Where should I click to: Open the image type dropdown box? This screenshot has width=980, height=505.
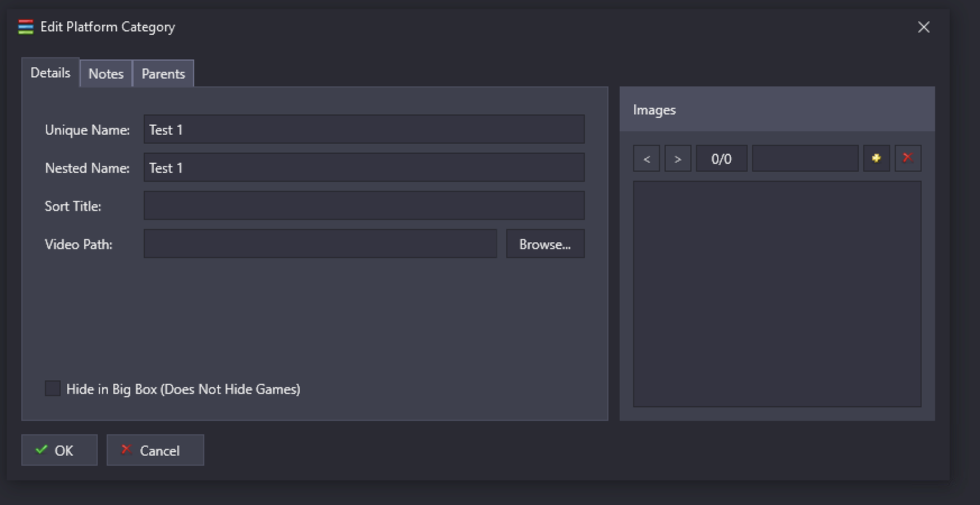[x=805, y=158]
